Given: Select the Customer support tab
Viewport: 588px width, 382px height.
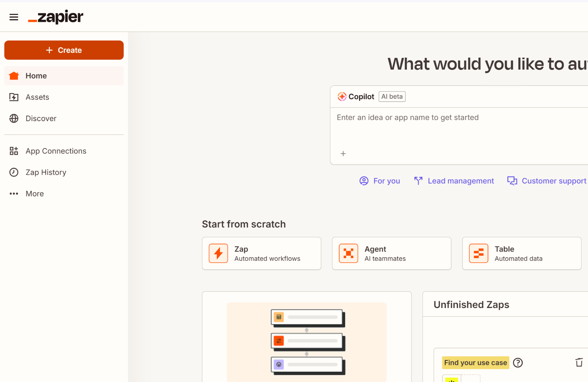Looking at the screenshot, I should (x=547, y=181).
